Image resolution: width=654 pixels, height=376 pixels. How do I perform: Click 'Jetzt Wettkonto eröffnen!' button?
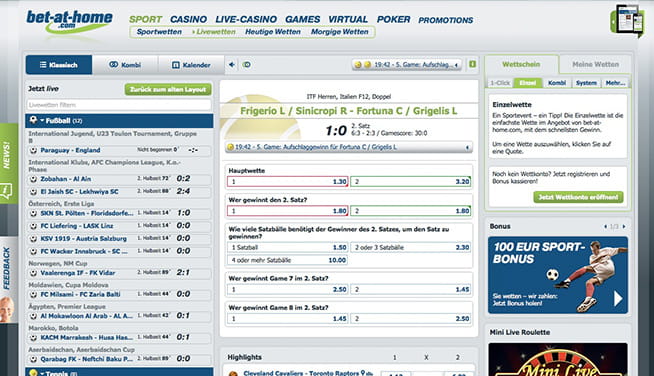tap(578, 197)
